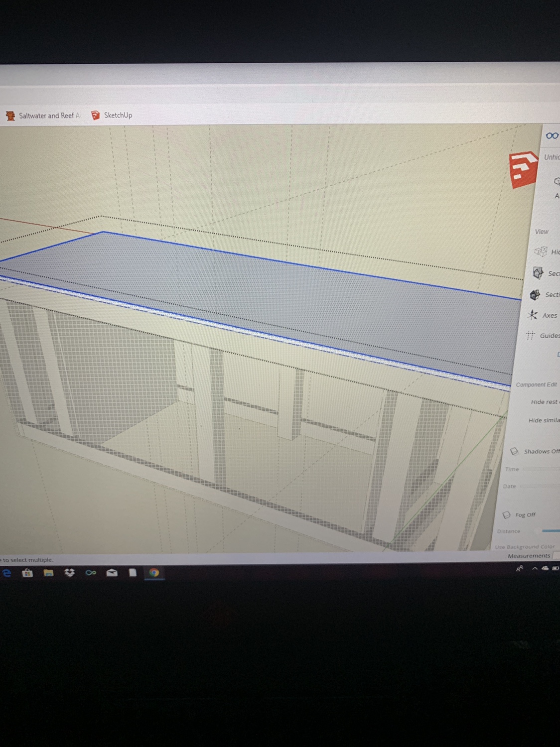Toggle the Hidden geometry icon under View
Image resolution: width=560 pixels, height=747 pixels.
point(540,251)
